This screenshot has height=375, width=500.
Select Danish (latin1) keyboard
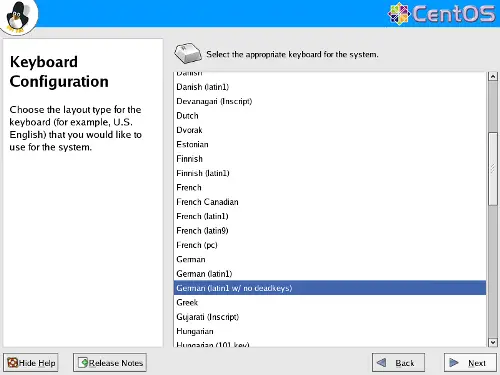330,87
